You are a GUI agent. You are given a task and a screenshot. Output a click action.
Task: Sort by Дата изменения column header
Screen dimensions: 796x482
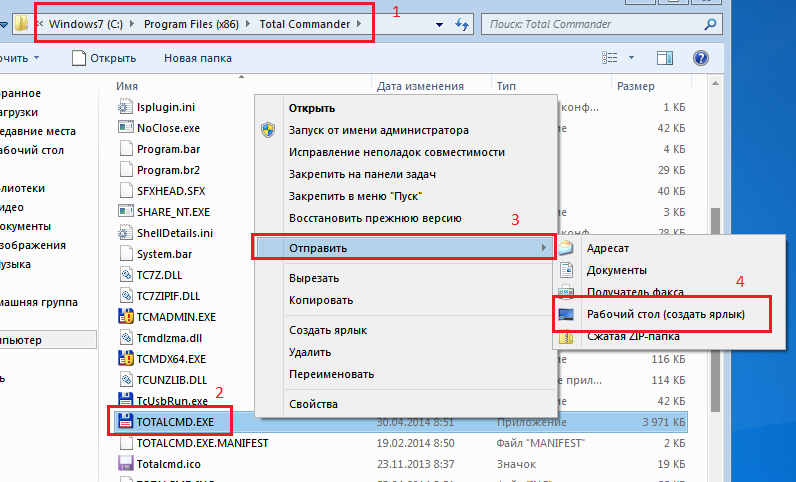420,86
